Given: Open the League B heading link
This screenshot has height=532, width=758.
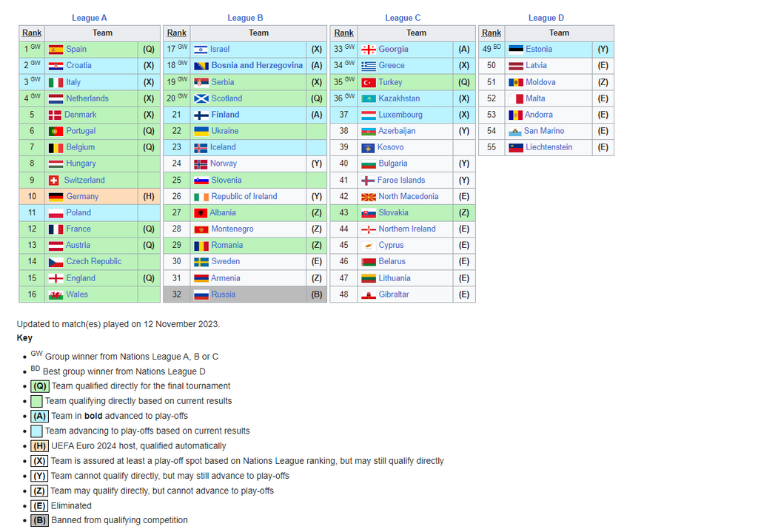Looking at the screenshot, I should (x=245, y=18).
